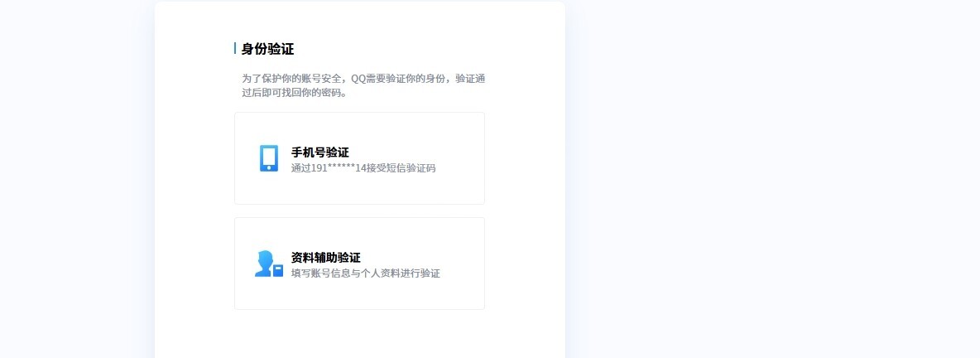Click blank space right of 手机号验证 title
The height and width of the screenshot is (358, 980).
pyautogui.click(x=416, y=152)
